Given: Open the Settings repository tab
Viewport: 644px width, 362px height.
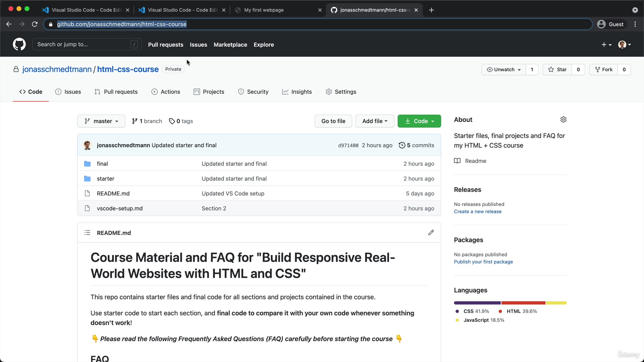Looking at the screenshot, I should 341,92.
